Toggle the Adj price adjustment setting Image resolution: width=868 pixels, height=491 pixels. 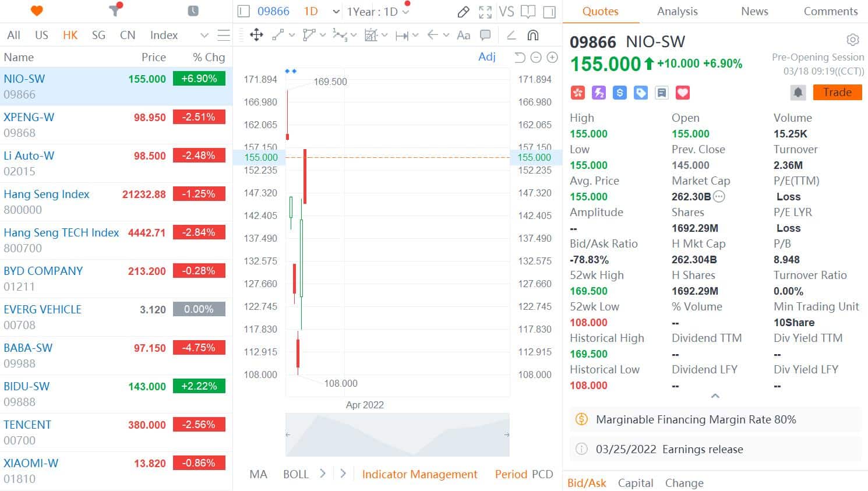(487, 56)
